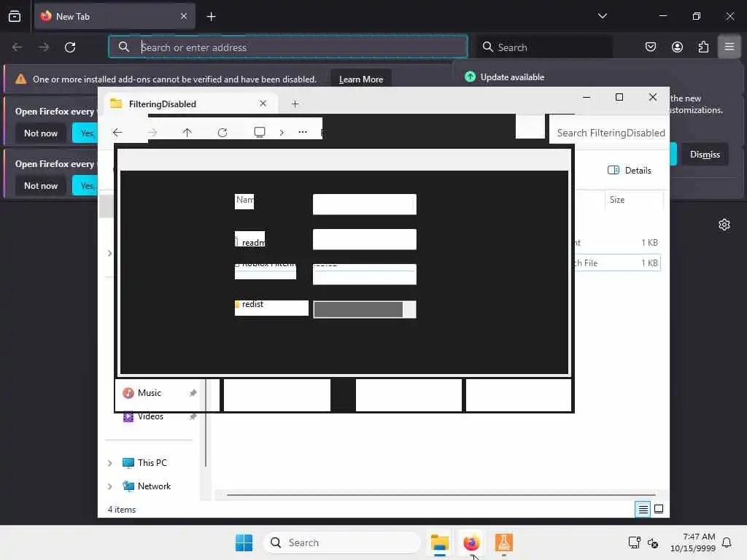The image size is (747, 560).
Task: Add a new File Explorer tab
Action: click(295, 104)
